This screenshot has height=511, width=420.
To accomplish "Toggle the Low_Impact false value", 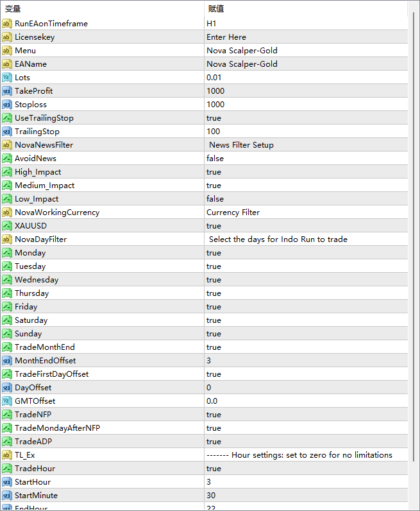I will click(x=215, y=199).
